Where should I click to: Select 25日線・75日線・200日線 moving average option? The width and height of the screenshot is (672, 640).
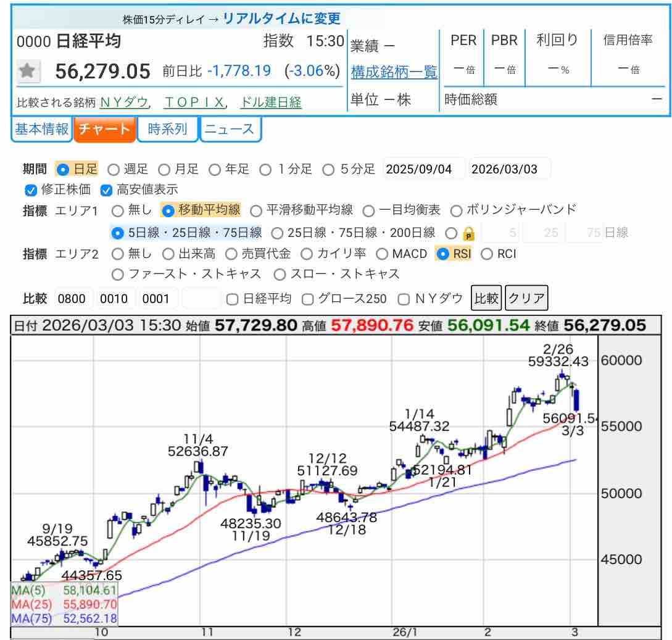[x=278, y=233]
